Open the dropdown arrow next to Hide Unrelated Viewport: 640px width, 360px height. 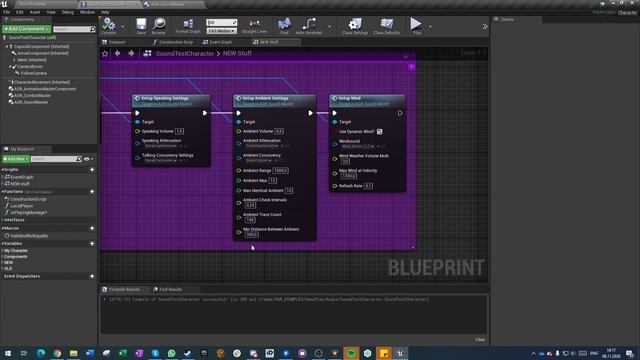329,27
